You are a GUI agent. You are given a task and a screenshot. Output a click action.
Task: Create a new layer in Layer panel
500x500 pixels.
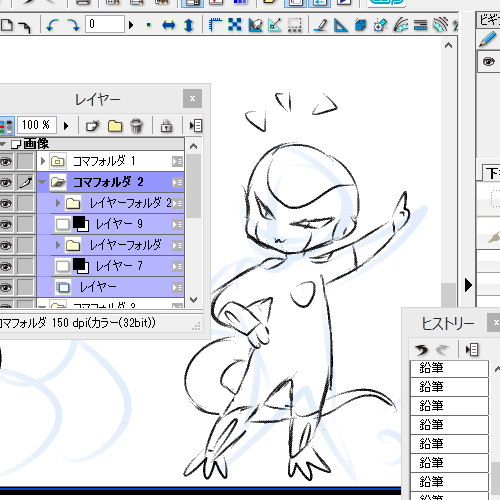[93, 126]
